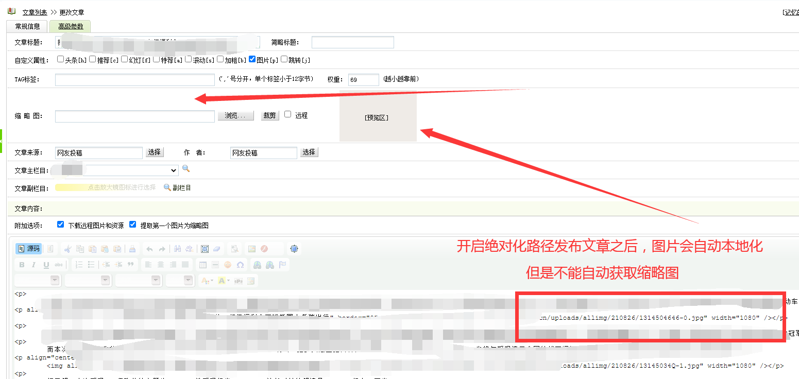Switch to the 高级参数 tab
Viewport: 799px width, 379px height.
click(70, 26)
